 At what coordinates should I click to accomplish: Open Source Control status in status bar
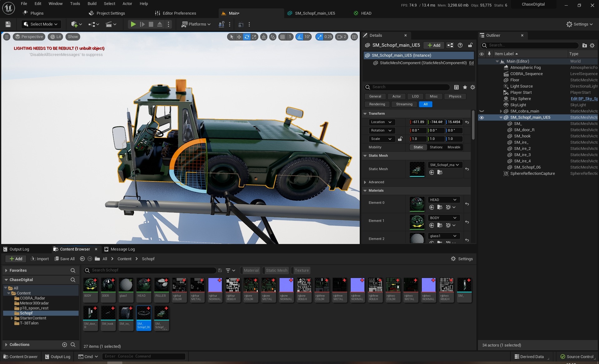(577, 357)
